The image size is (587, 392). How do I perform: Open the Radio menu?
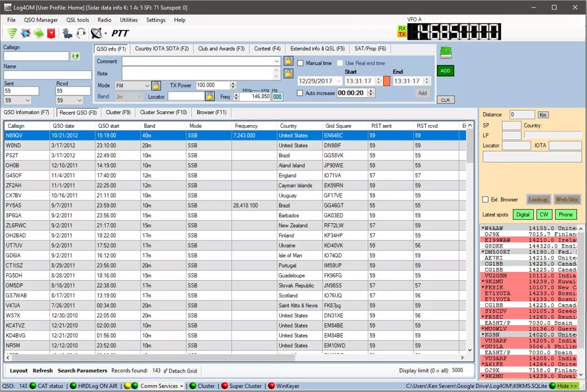pos(104,20)
